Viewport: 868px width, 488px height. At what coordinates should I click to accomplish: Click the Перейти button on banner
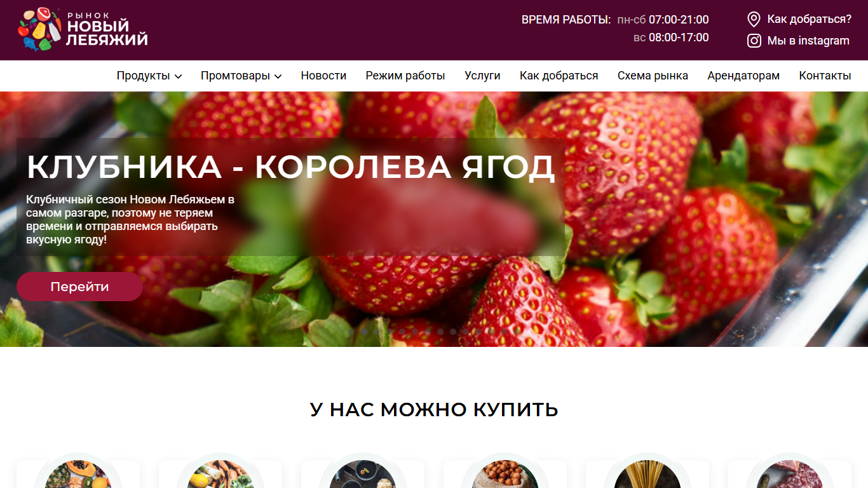pos(79,287)
